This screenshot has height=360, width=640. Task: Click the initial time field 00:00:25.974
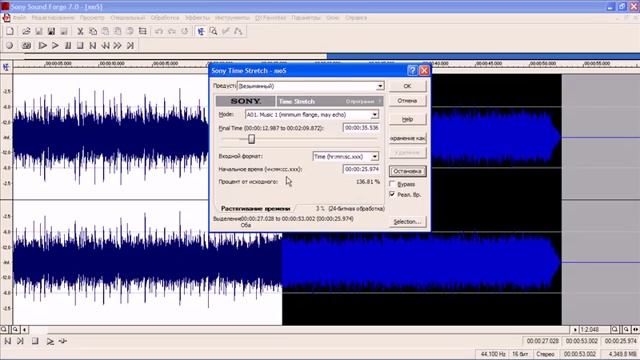[x=361, y=169]
